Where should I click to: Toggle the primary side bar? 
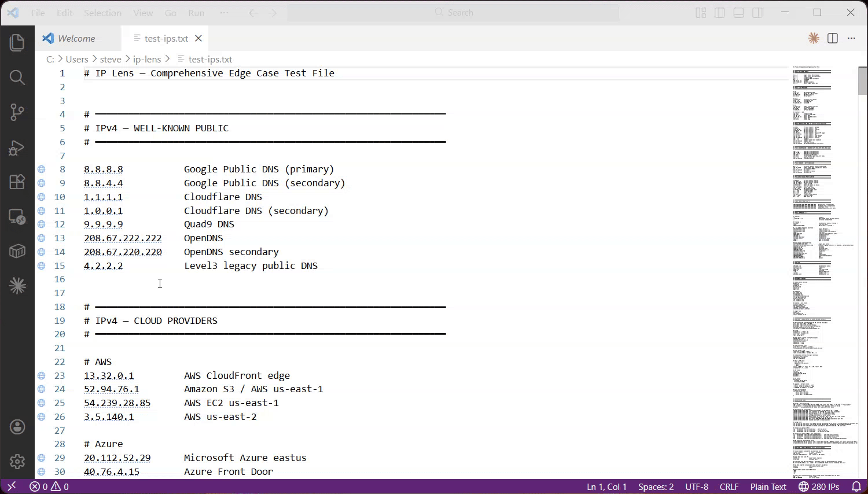coord(720,13)
